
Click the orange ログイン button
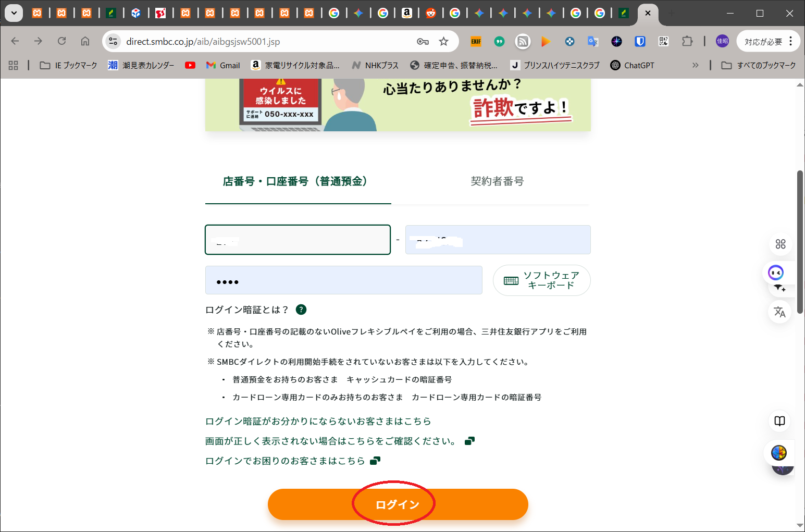[x=398, y=504]
